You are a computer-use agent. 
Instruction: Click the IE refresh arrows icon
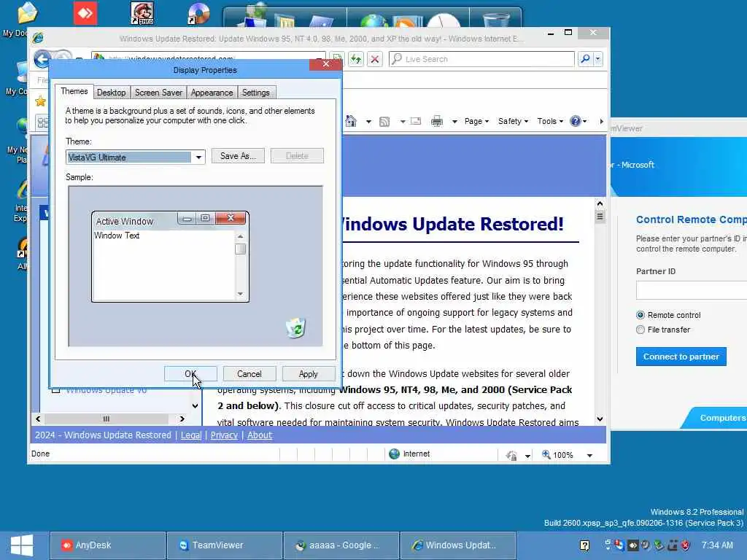356,59
